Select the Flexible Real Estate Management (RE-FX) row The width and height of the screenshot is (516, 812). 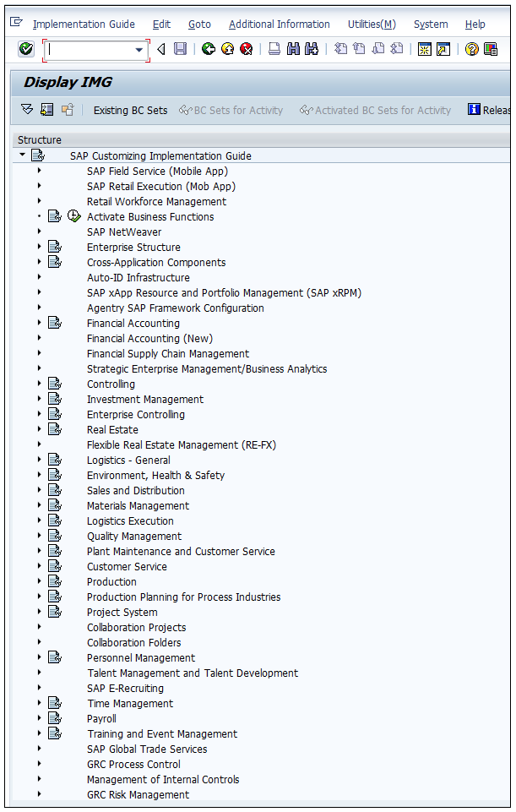pos(182,444)
